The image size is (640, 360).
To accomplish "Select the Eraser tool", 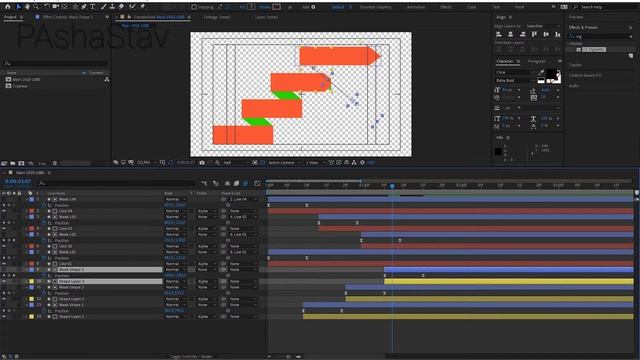I will point(121,7).
